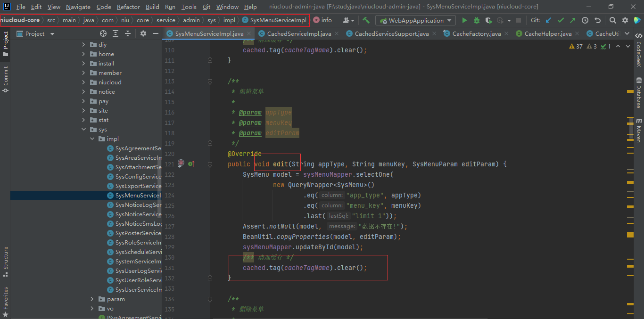Collapse the sys folder in project tree
Image resolution: width=644 pixels, height=319 pixels.
(84, 130)
